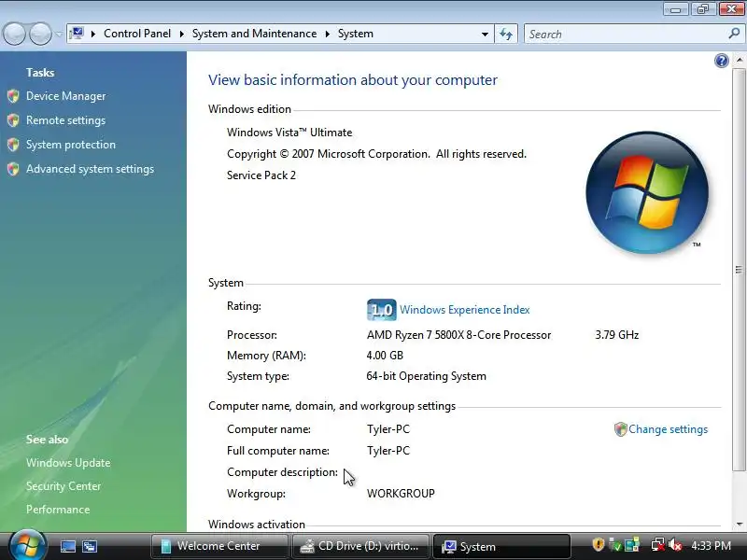Viewport: 747px width, 560px height.
Task: Go forward using the Forward arrow button
Action: [x=40, y=34]
